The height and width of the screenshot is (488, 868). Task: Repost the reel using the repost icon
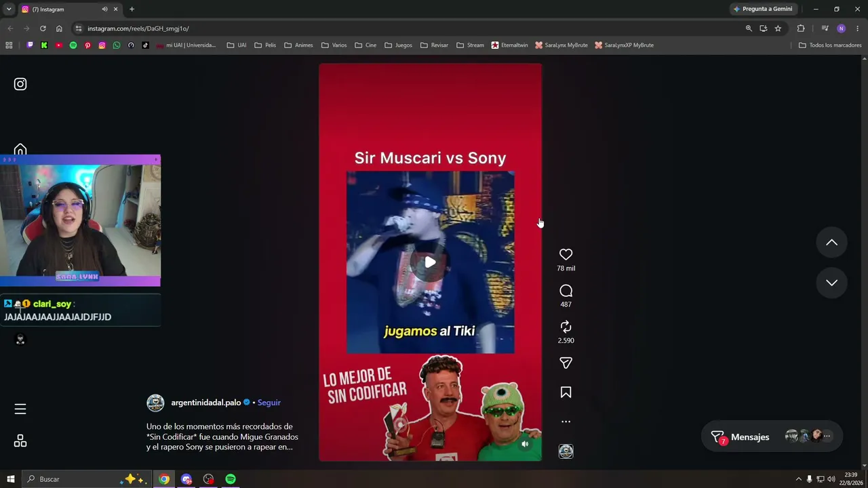pyautogui.click(x=566, y=327)
